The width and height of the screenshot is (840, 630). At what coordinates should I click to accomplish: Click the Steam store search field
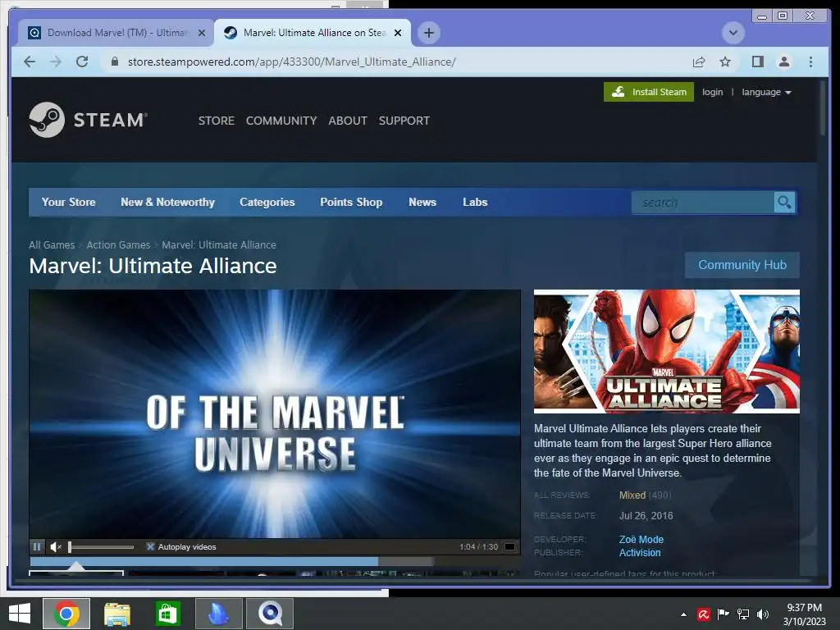tap(703, 203)
